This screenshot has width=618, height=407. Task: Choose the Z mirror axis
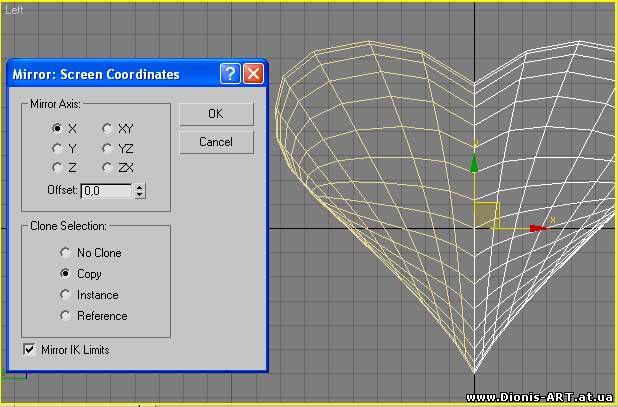click(58, 168)
